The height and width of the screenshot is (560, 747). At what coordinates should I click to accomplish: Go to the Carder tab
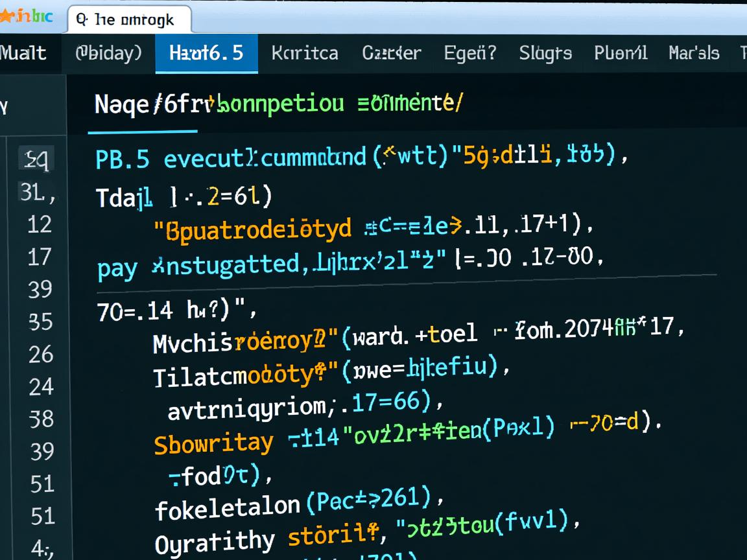(x=392, y=53)
